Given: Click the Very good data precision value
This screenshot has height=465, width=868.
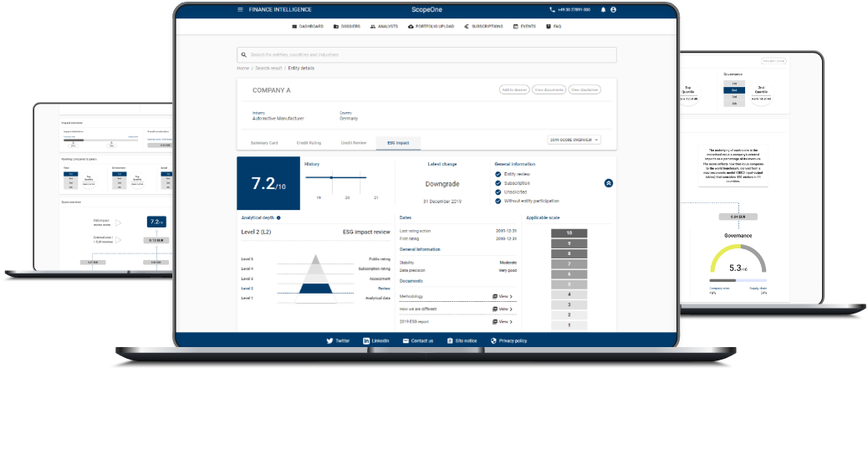Looking at the screenshot, I should point(508,271).
